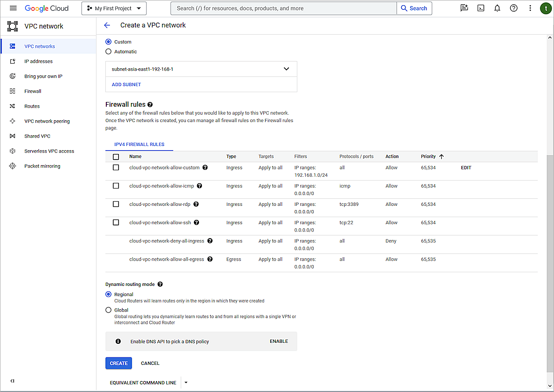The image size is (554, 392).
Task: Select the Custom subnet creation mode
Action: point(109,42)
